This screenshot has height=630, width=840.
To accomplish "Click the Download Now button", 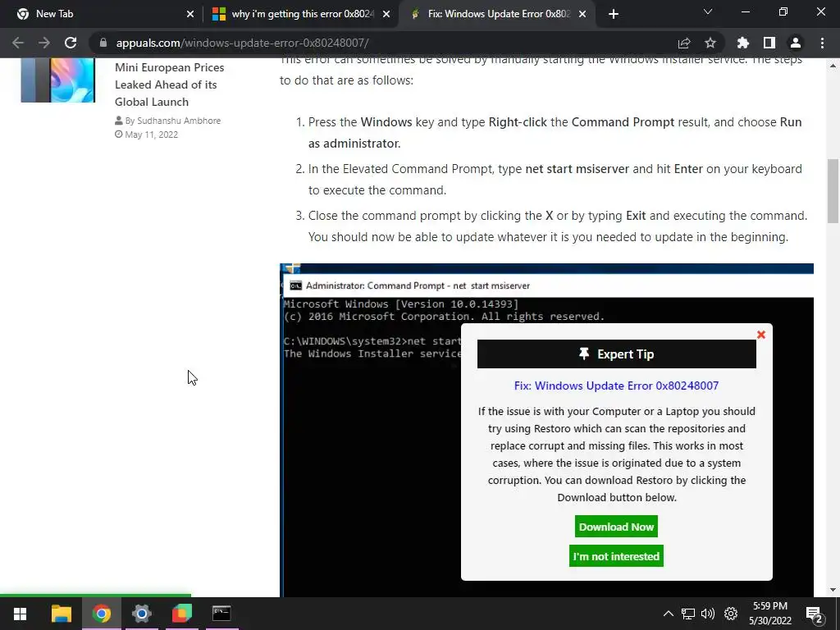I will 616,527.
